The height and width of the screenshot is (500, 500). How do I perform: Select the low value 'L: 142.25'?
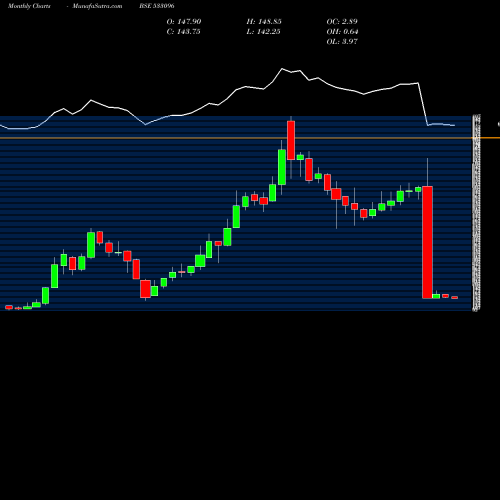tap(263, 32)
